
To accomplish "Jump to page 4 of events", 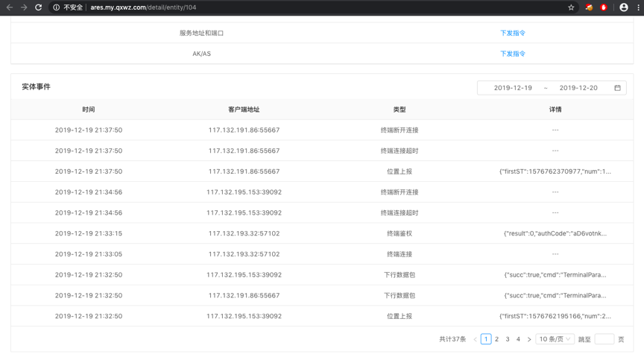I will click(518, 339).
